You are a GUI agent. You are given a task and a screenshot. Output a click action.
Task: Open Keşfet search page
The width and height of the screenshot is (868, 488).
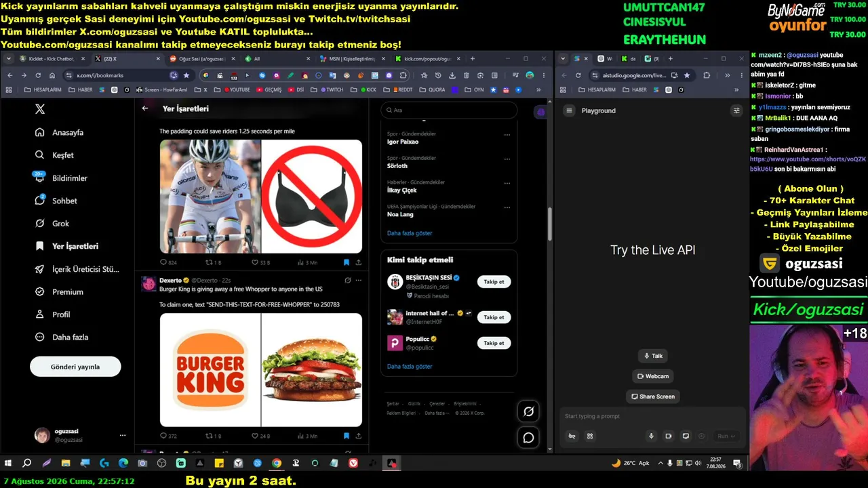pyautogui.click(x=54, y=155)
